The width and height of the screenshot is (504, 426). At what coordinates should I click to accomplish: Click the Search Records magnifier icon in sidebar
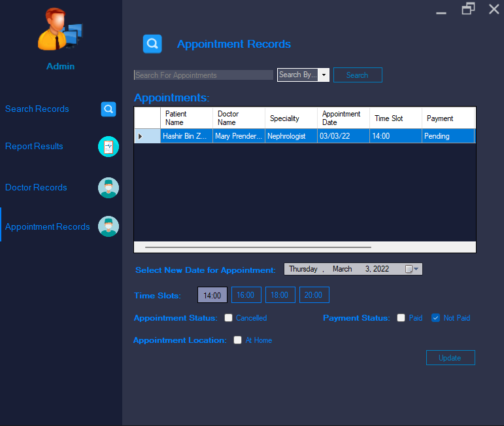pyautogui.click(x=109, y=109)
